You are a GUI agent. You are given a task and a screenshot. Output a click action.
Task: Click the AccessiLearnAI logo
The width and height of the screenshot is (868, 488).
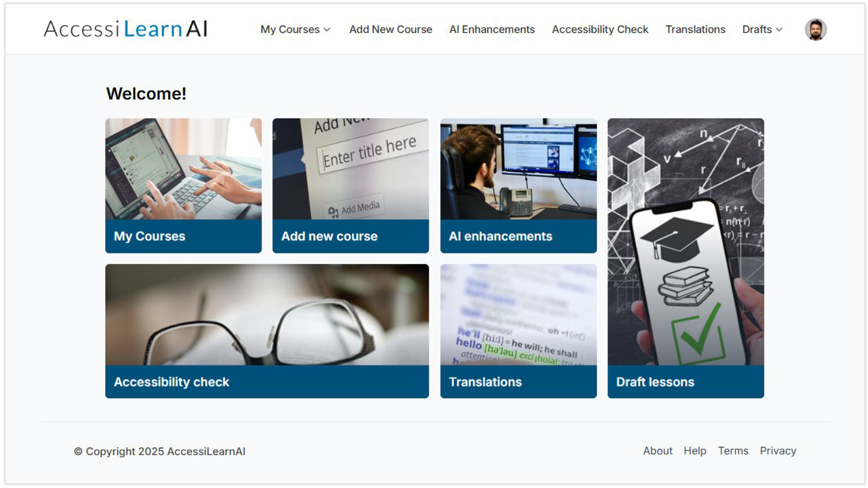(125, 29)
